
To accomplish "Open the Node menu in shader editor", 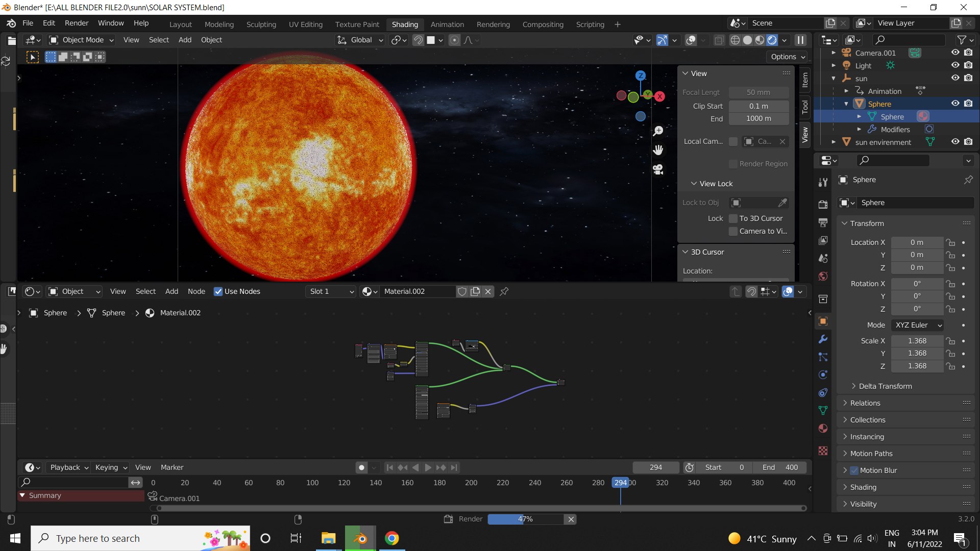I will tap(197, 291).
